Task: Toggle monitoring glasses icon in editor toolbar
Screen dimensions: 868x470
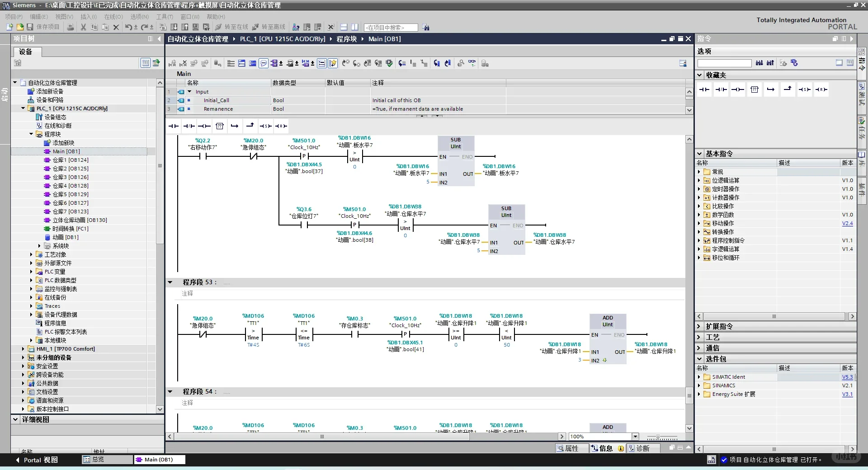Action: (472, 63)
